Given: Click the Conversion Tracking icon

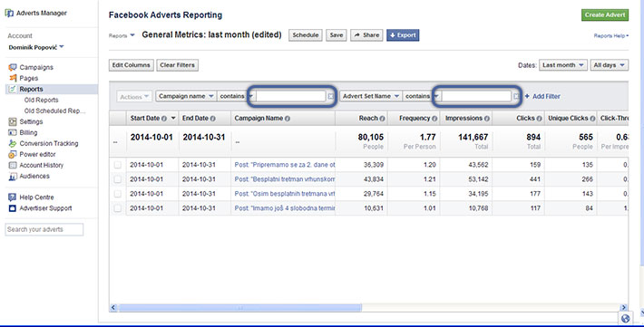Looking at the screenshot, I should 13,144.
